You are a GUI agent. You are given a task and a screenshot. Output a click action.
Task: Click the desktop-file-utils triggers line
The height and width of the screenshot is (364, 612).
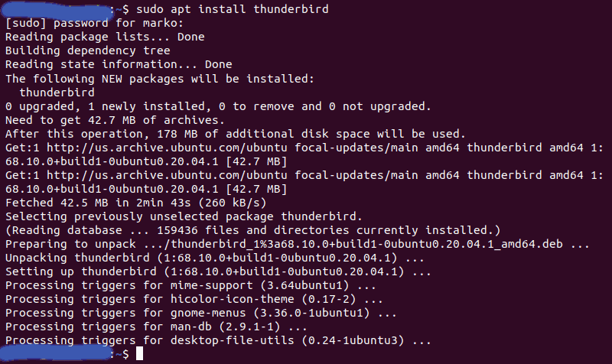[218, 340]
